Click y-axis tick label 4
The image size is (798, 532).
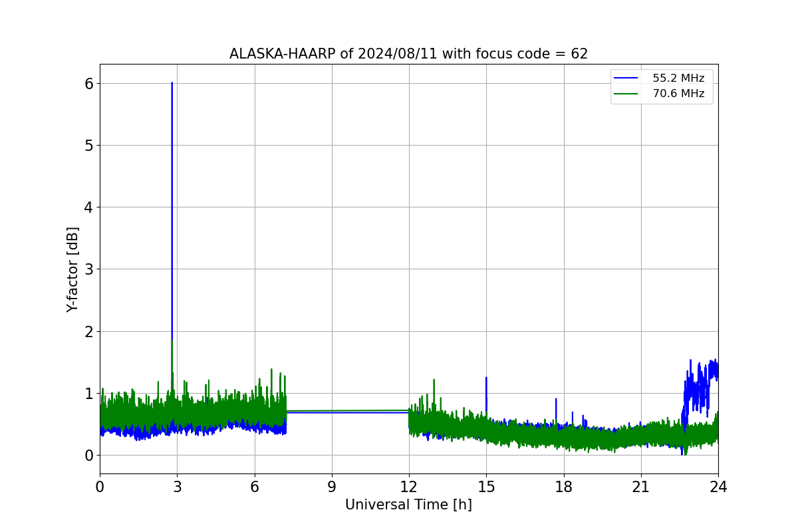(88, 207)
